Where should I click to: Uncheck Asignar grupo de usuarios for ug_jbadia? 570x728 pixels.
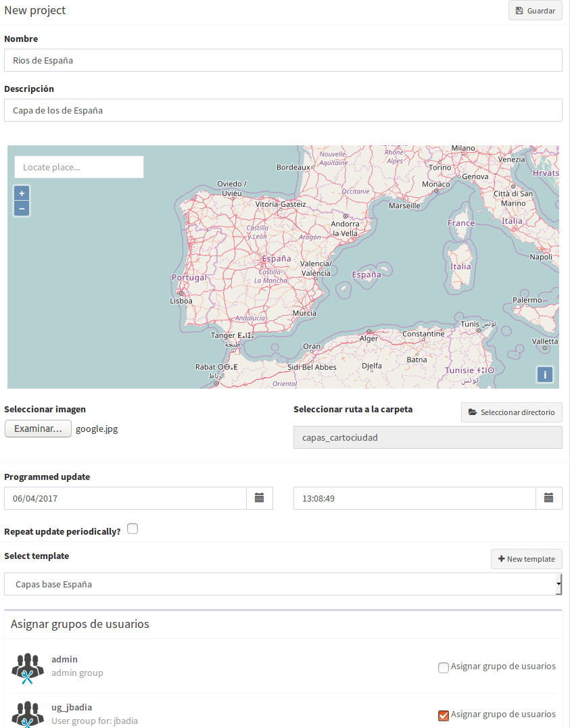tap(444, 715)
